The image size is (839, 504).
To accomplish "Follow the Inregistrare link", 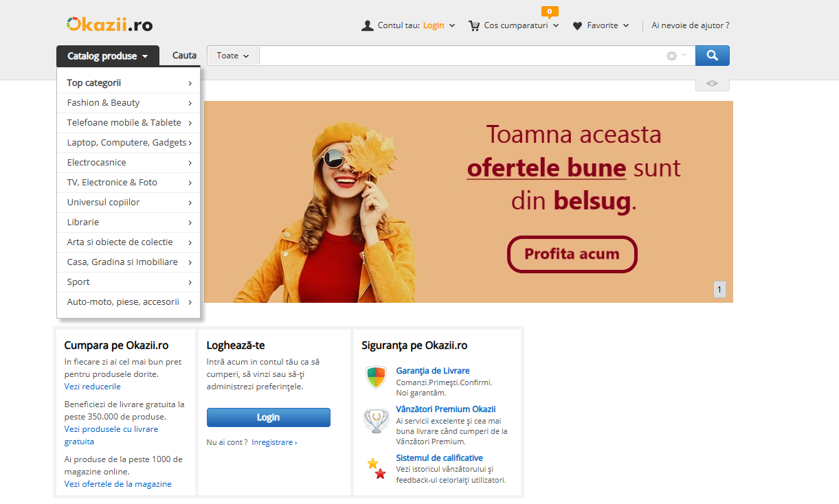I will [273, 443].
